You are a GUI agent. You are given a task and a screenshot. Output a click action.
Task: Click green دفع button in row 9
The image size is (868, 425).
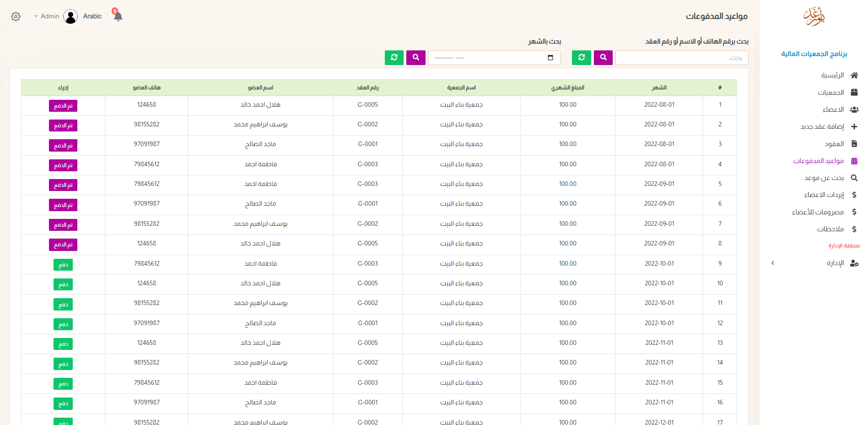coord(63,265)
